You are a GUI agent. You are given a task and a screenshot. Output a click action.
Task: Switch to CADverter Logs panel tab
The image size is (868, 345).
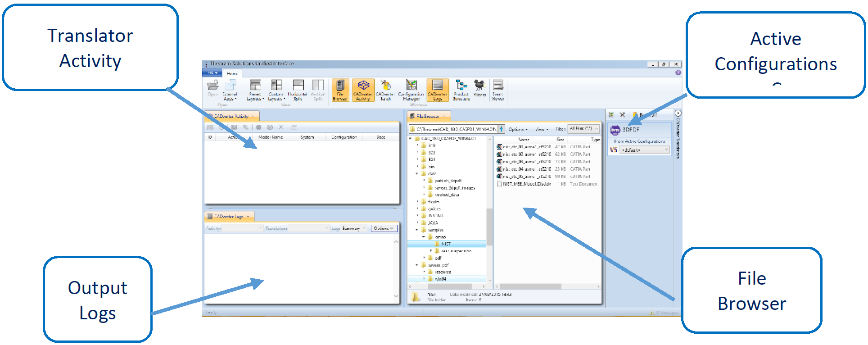point(229,217)
